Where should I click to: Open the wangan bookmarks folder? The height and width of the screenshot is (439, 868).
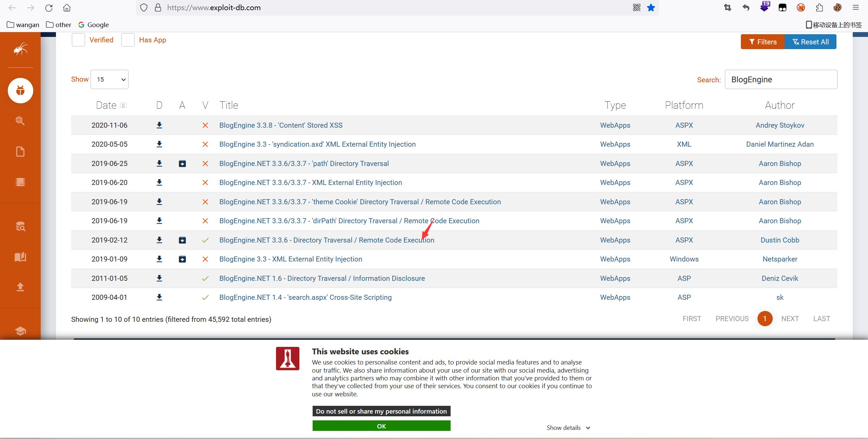click(x=23, y=25)
